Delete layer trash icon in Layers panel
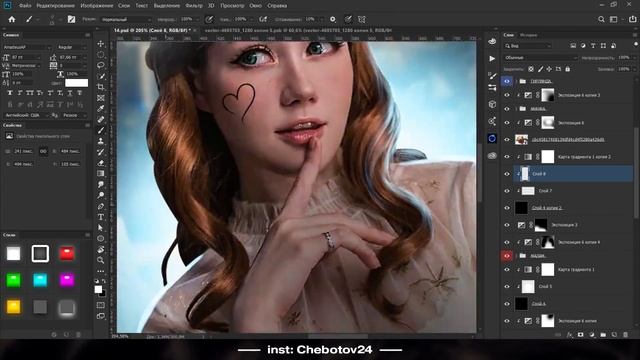640x360 pixels. 626,335
